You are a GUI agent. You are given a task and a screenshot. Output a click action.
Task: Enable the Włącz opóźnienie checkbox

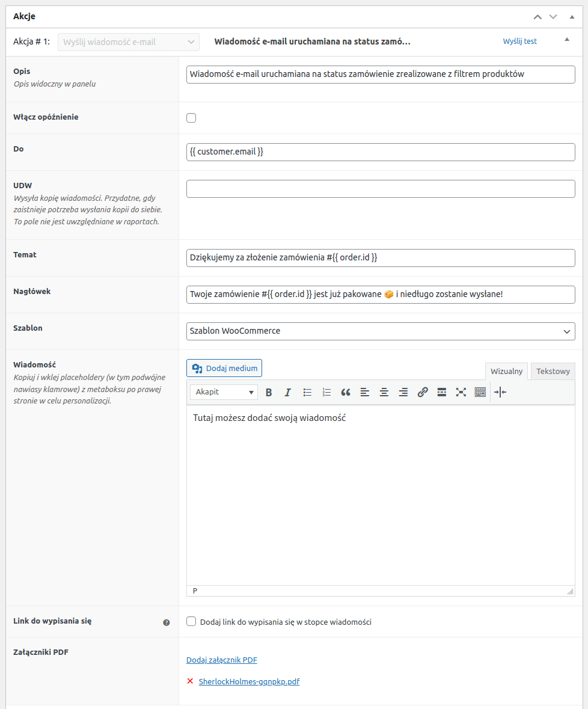tap(191, 118)
